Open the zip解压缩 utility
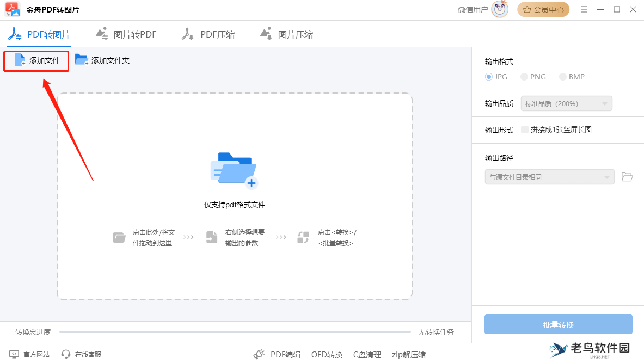 point(408,354)
